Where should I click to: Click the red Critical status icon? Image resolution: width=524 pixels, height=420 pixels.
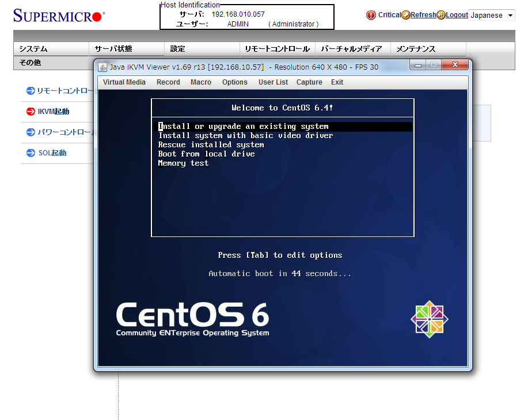[x=371, y=15]
